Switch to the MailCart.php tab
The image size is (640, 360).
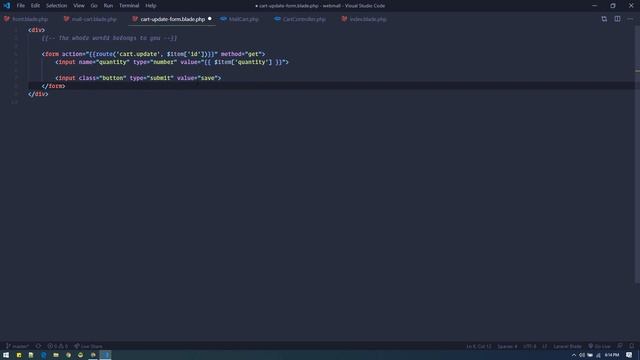240,19
